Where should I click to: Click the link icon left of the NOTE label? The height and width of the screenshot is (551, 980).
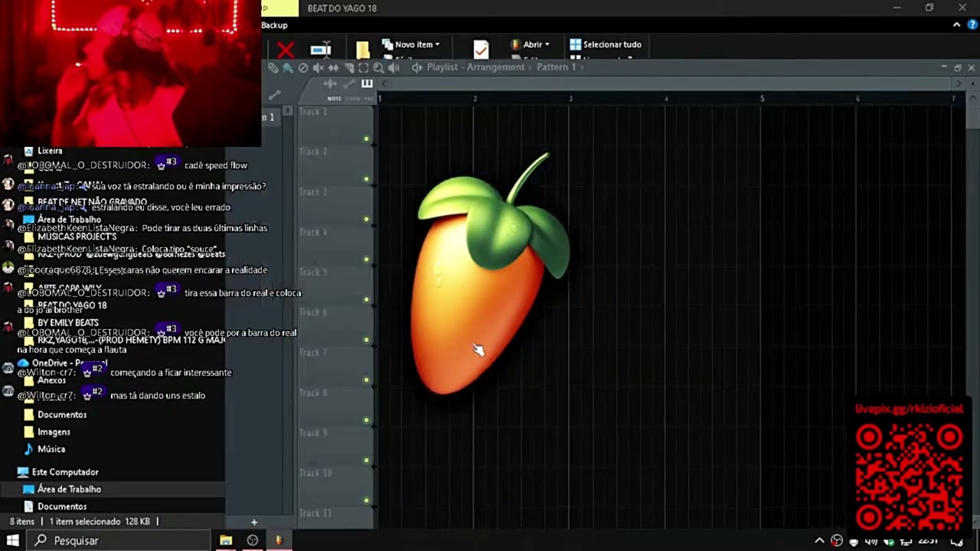274,95
